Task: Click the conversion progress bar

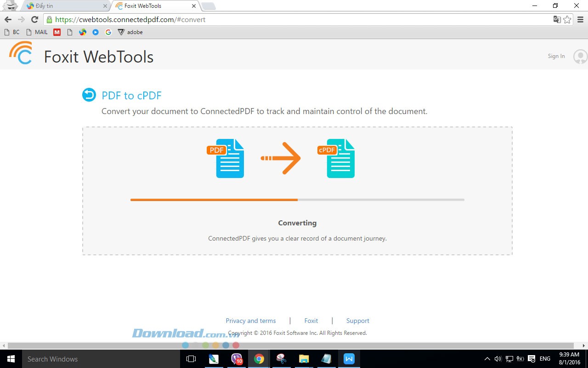Action: point(297,200)
